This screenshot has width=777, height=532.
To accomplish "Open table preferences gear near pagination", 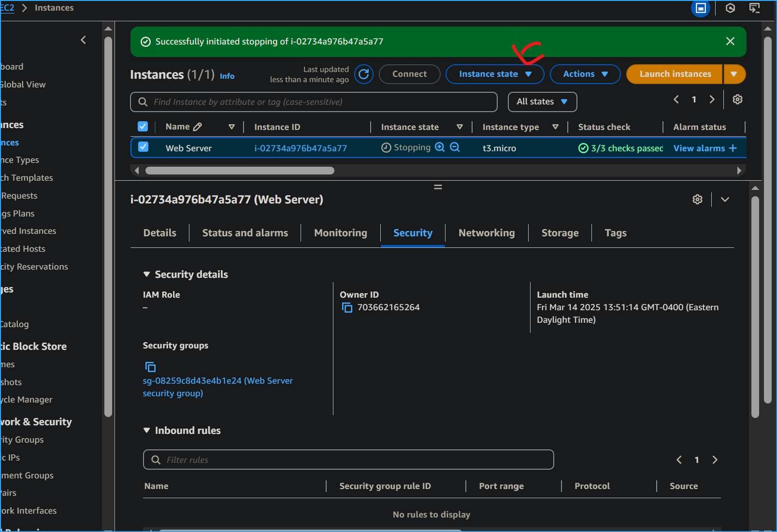I will [x=737, y=100].
